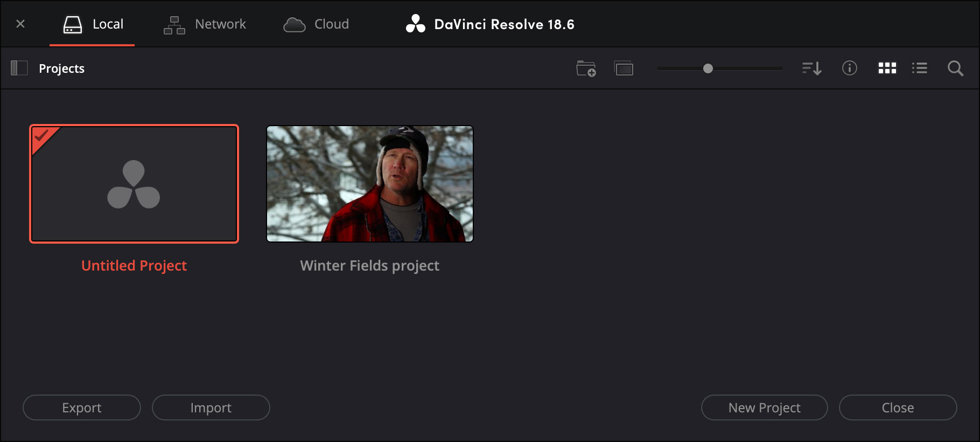Click the Close button at bottom right

pyautogui.click(x=898, y=408)
